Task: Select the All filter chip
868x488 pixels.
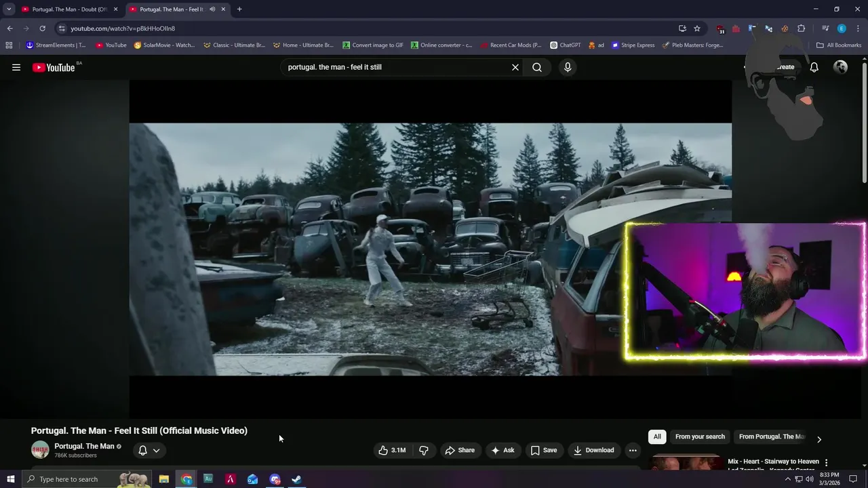Action: tap(657, 436)
